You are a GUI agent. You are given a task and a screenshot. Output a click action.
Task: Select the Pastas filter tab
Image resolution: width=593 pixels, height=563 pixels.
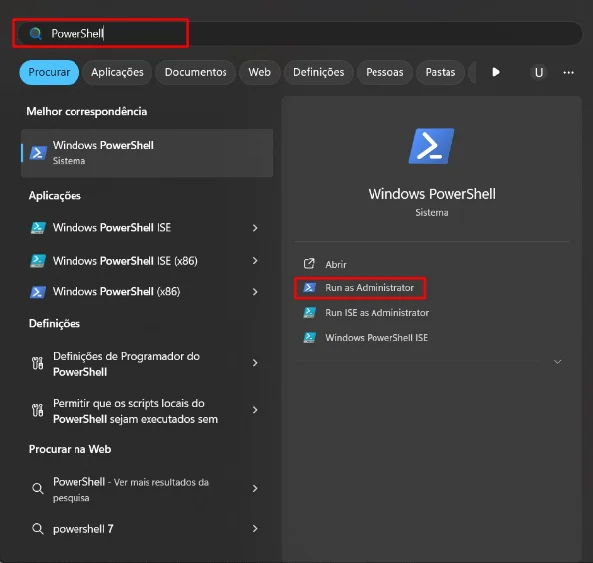click(x=440, y=72)
